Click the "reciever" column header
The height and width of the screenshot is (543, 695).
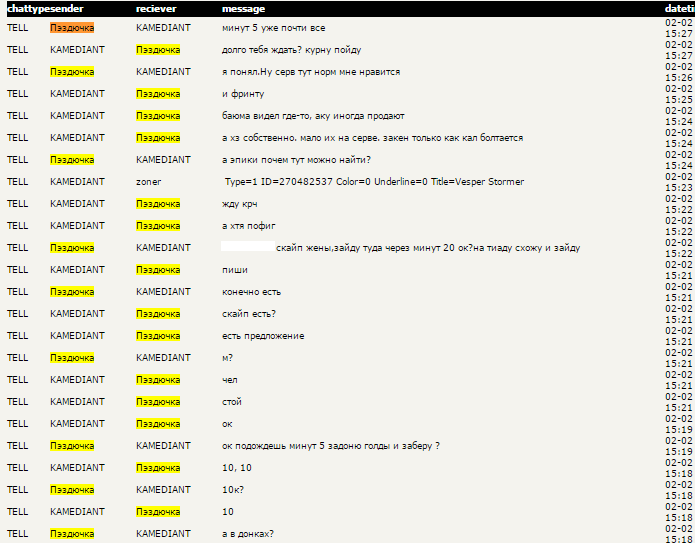pos(156,8)
